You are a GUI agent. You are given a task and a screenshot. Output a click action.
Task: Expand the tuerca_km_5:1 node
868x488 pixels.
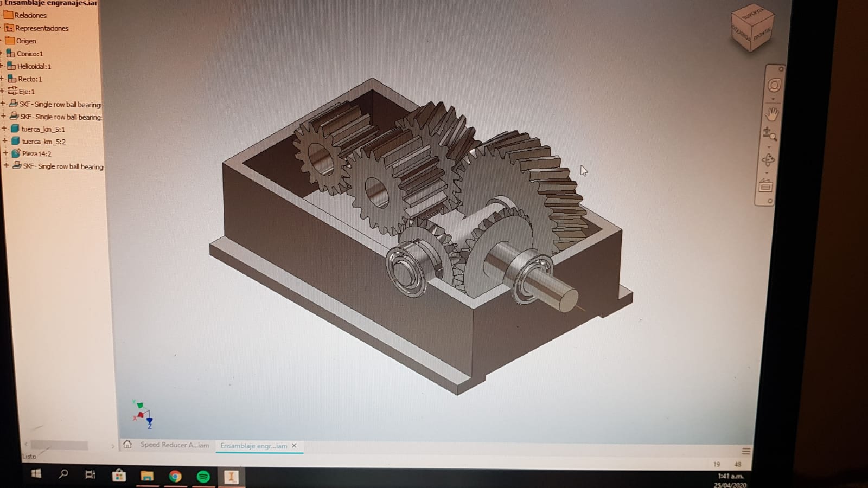click(x=4, y=129)
